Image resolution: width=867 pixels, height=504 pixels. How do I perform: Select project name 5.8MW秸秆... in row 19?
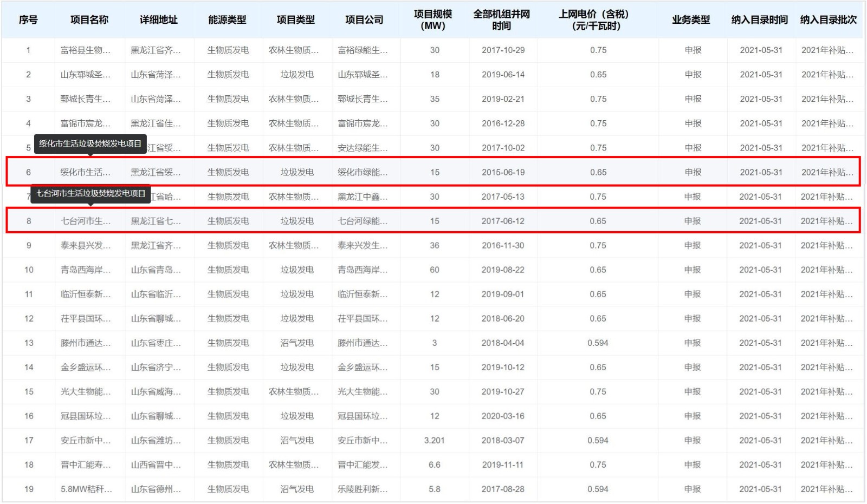click(x=86, y=489)
